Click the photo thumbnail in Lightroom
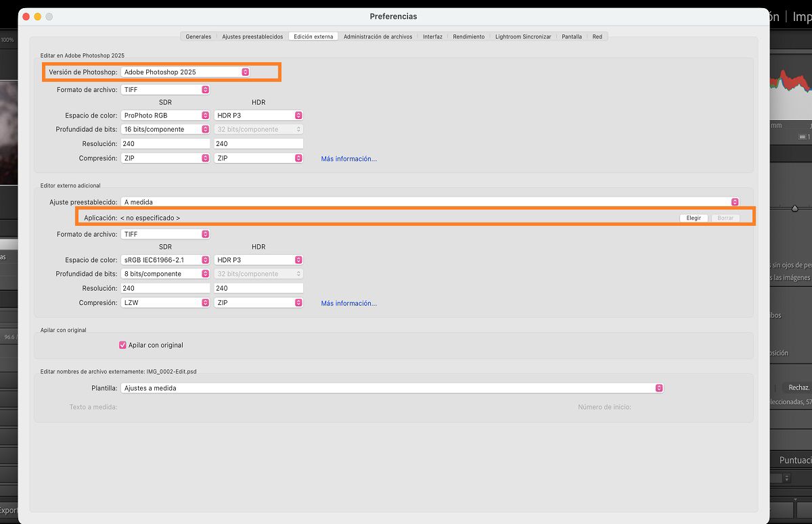This screenshot has height=524, width=812. [9, 132]
